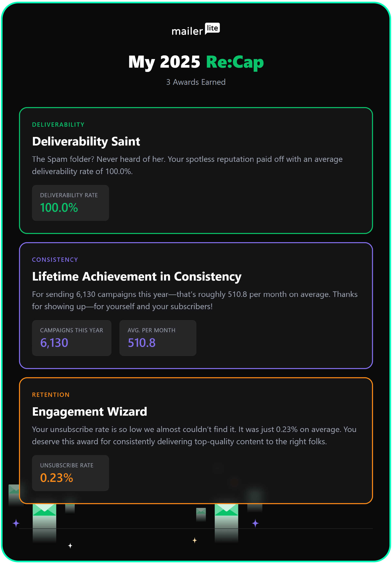This screenshot has height=564, width=392.
Task: Click the MailerLite logo at the top
Action: 196,29
